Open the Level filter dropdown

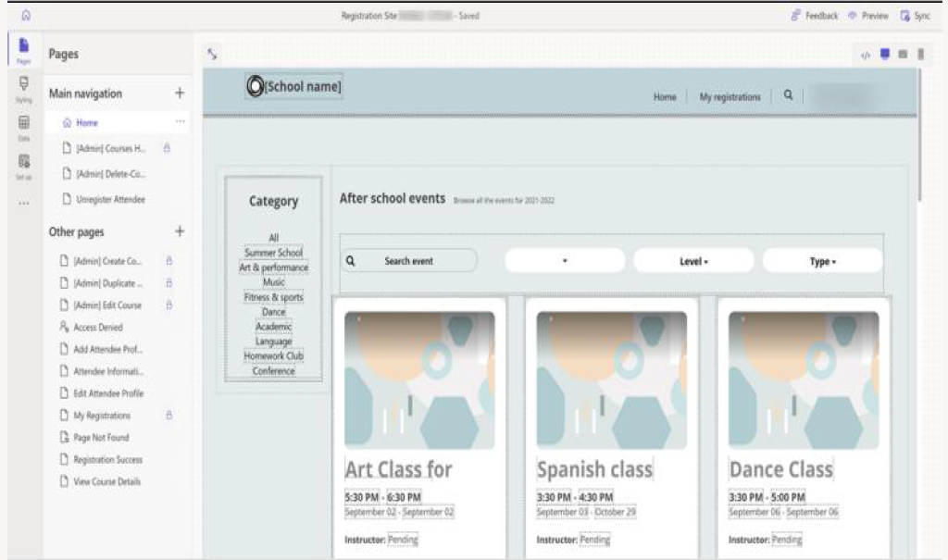(x=693, y=261)
